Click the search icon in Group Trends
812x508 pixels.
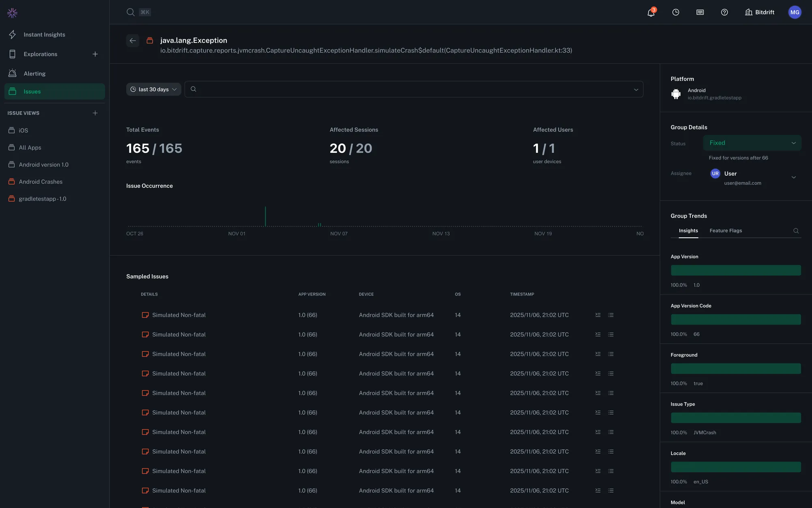pos(796,231)
